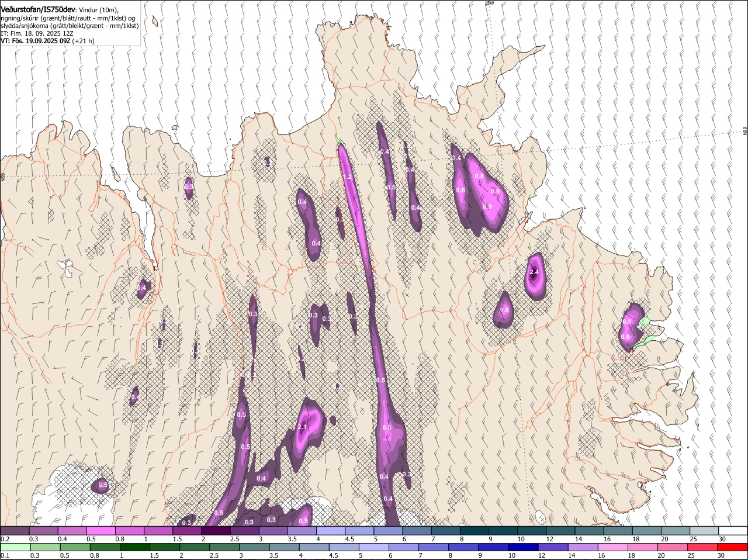Click the 'Veðurstofan/IS750dev' map title text
Viewport: 748px width, 560px height.
click(38, 9)
